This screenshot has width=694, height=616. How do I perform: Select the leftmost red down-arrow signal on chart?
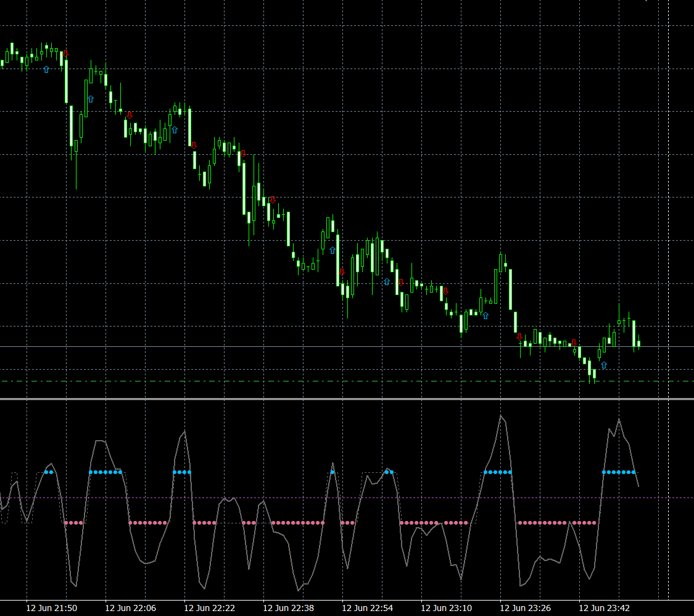65,54
